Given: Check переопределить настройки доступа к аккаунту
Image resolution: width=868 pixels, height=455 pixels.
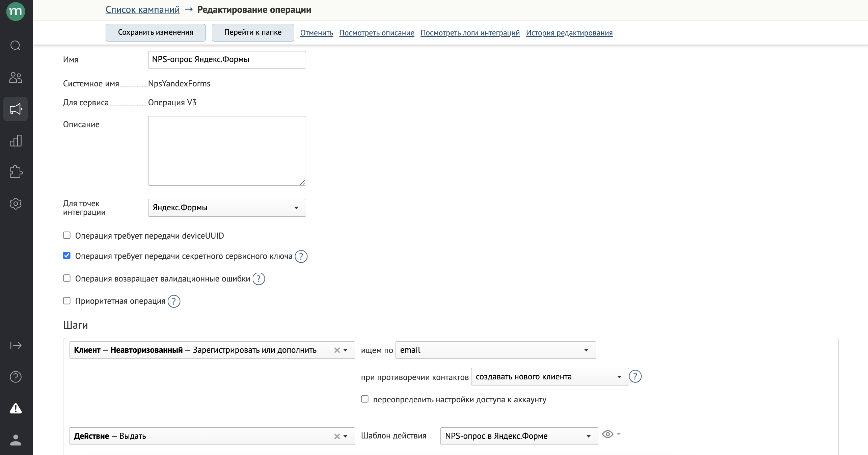Looking at the screenshot, I should coord(365,399).
